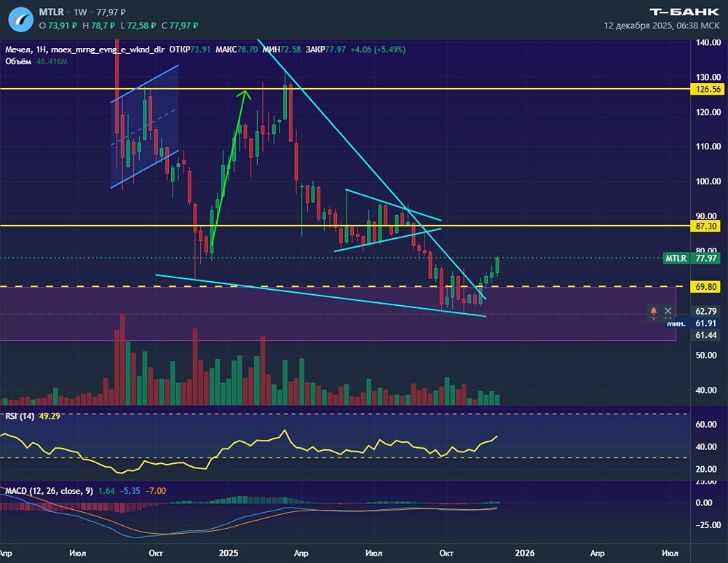The width and height of the screenshot is (728, 563).
Task: Click the RSI value 49.29
Action: [50, 416]
